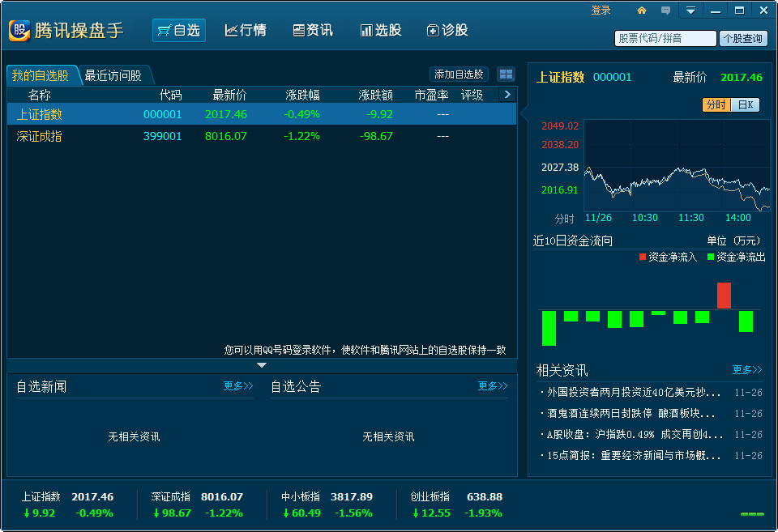The height and width of the screenshot is (532, 778).
Task: Collapse the list panel with down triangle
Action: point(262,365)
